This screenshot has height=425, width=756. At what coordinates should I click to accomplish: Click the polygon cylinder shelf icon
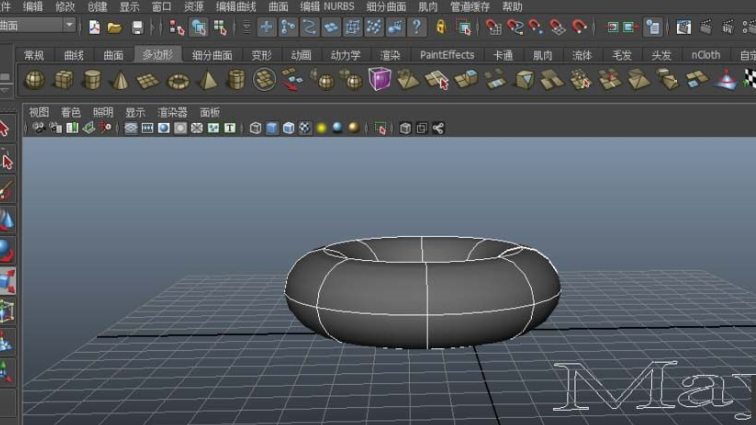92,80
